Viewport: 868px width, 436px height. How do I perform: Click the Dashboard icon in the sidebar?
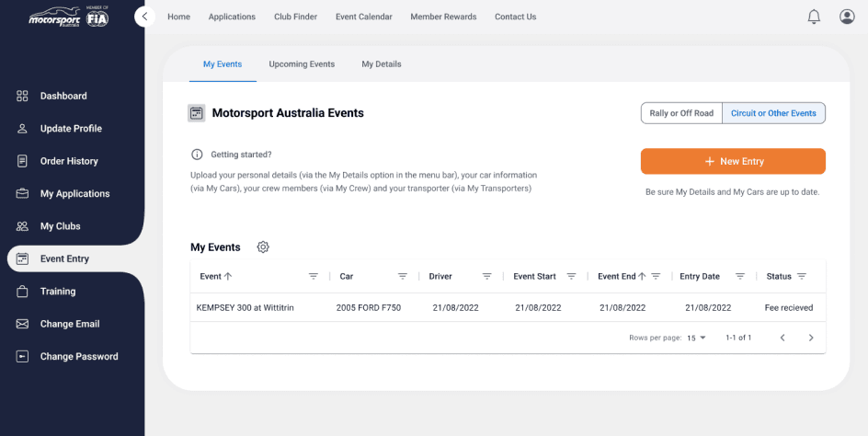(22, 96)
